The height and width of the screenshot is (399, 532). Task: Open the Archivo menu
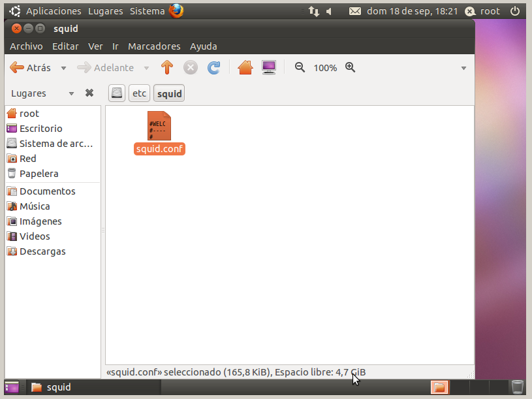(x=26, y=46)
